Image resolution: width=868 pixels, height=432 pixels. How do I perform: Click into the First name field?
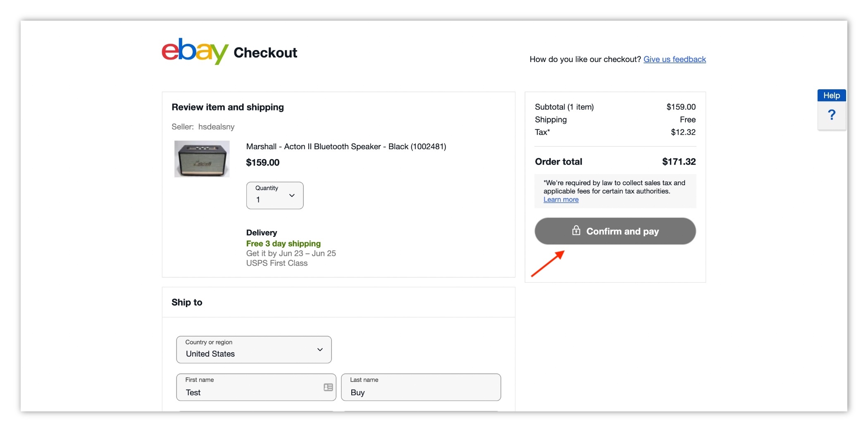tap(248, 392)
